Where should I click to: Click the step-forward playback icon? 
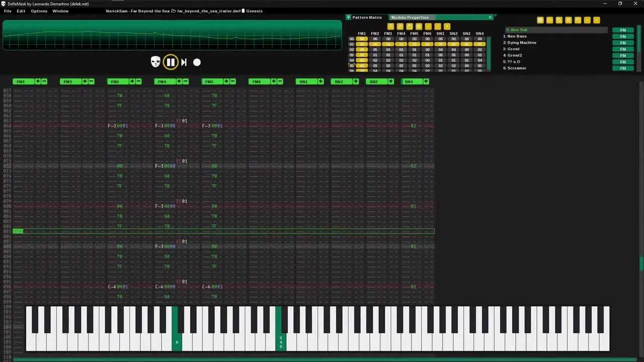tap(184, 62)
